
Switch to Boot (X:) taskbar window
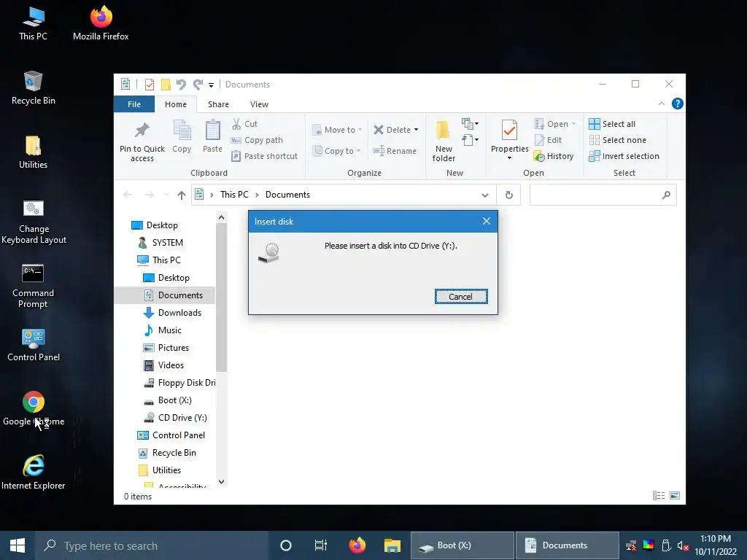click(462, 545)
